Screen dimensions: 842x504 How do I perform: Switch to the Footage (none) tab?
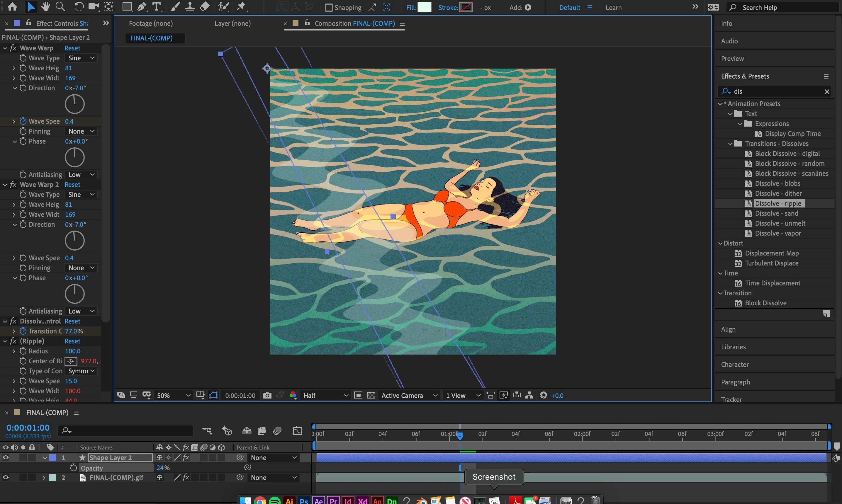(x=150, y=23)
